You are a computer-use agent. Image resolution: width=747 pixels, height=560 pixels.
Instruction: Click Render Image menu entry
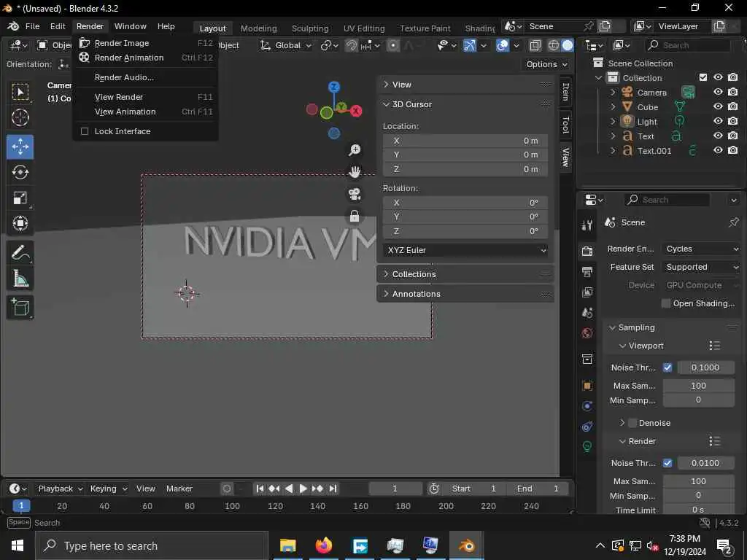click(146, 43)
